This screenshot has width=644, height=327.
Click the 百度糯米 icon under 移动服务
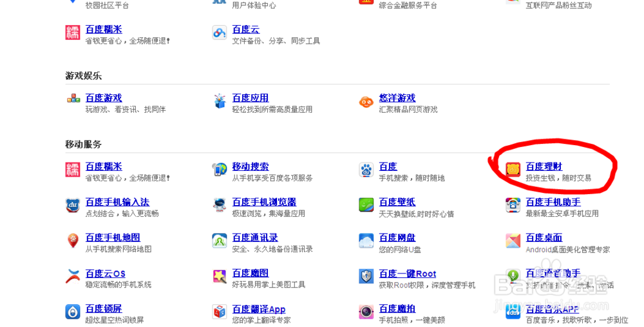(x=73, y=170)
